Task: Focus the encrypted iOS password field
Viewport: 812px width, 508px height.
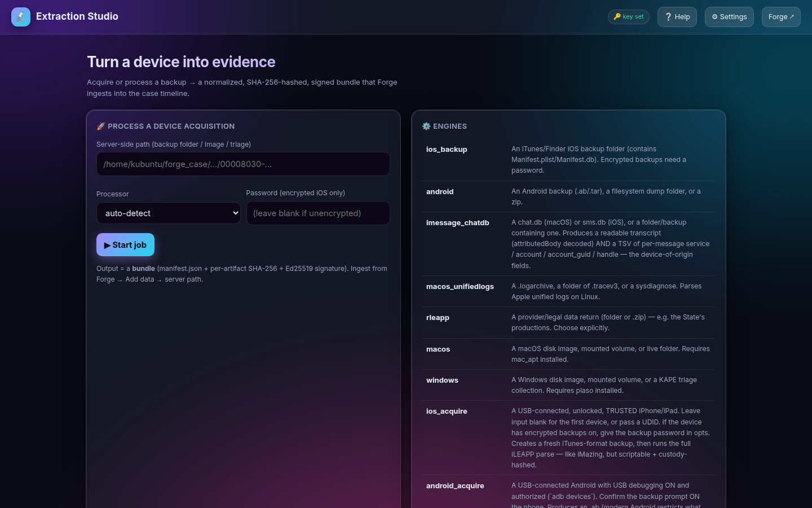Action: point(318,213)
